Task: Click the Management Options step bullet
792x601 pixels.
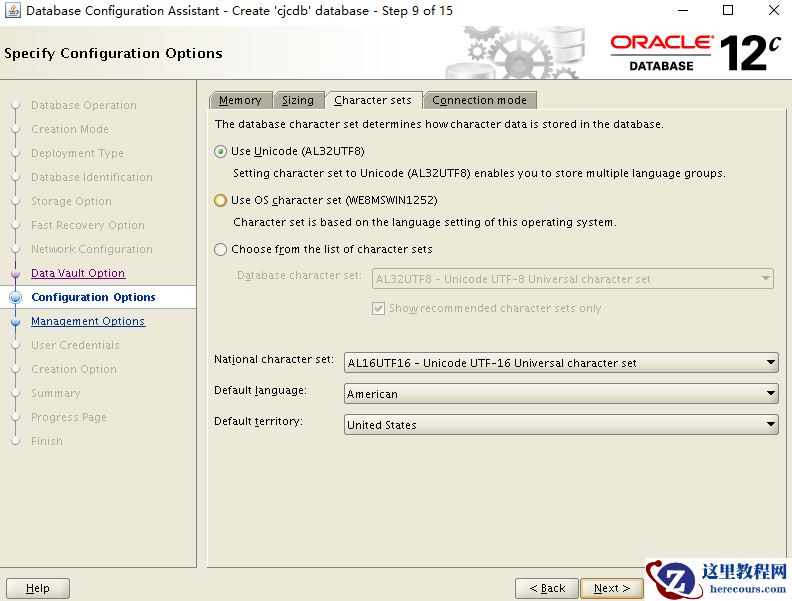Action: coord(16,321)
